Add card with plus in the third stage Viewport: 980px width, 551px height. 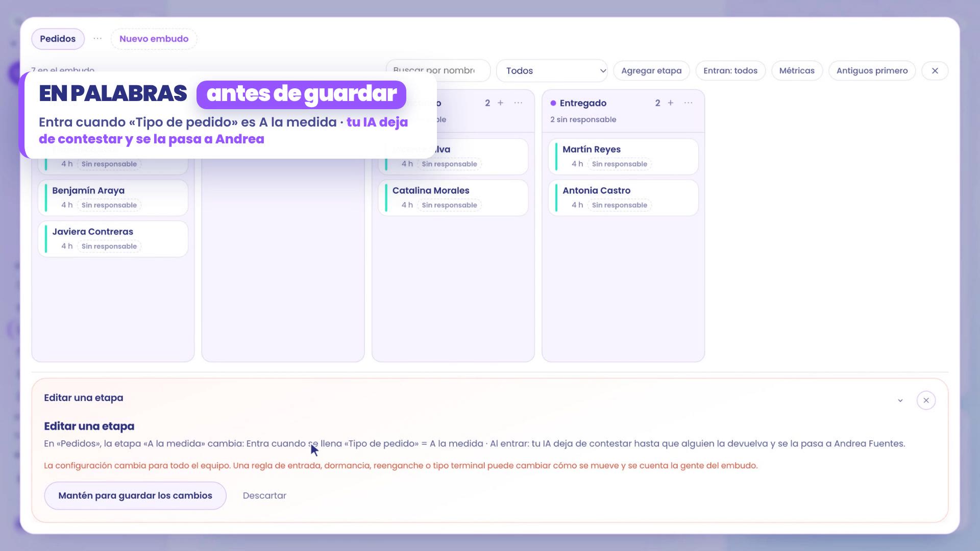(x=501, y=103)
